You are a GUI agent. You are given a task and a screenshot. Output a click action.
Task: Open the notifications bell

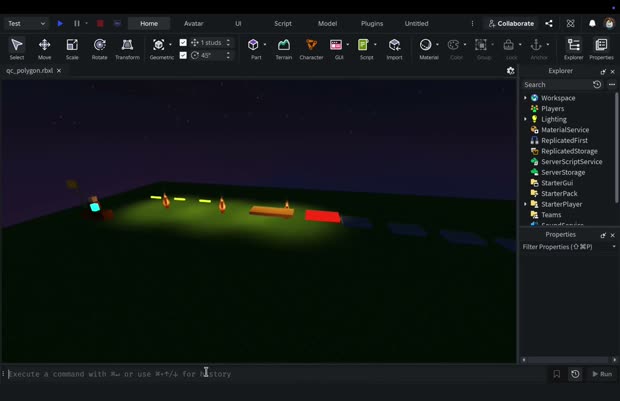tap(592, 23)
